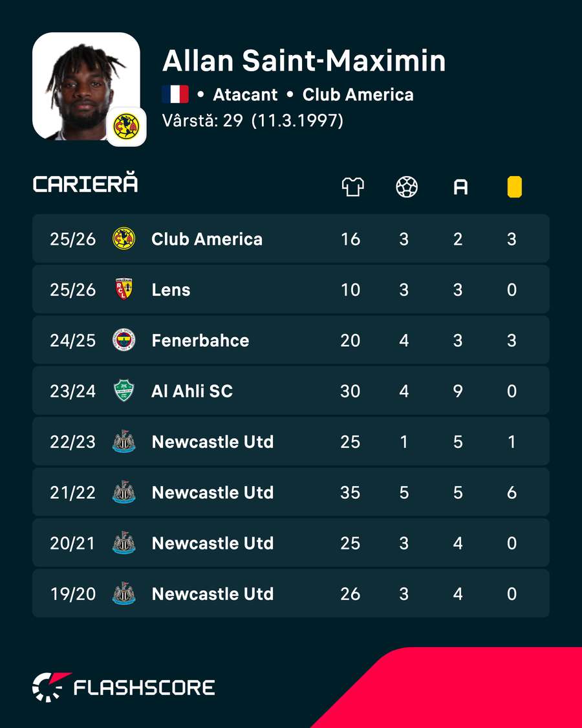Select the 19/20 Newcastle Utd row
The width and height of the screenshot is (582, 728).
coord(291,593)
